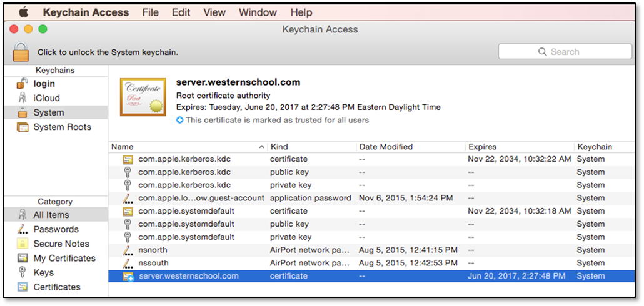Select the iCloud keychain

(x=56, y=98)
